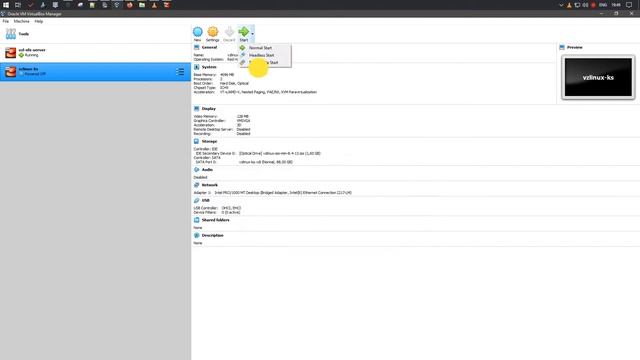This screenshot has width=640, height=360.
Task: Click the System section chip icon
Action: pos(196,67)
